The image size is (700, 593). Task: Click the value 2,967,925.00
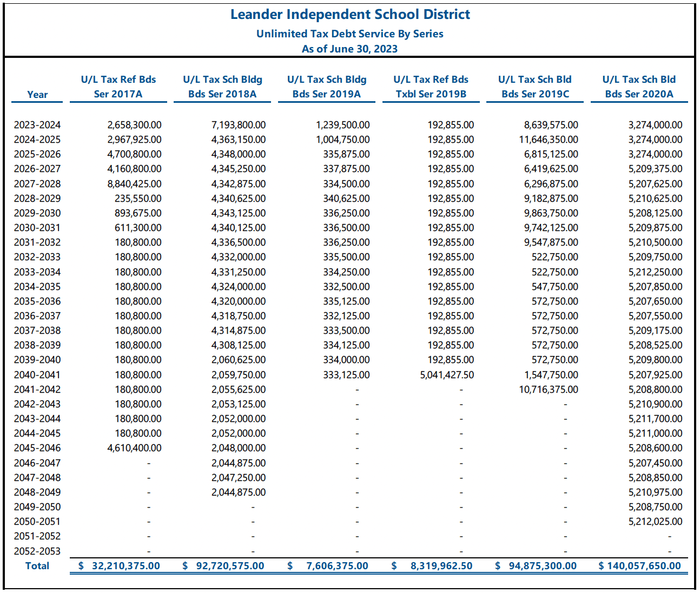coord(134,140)
